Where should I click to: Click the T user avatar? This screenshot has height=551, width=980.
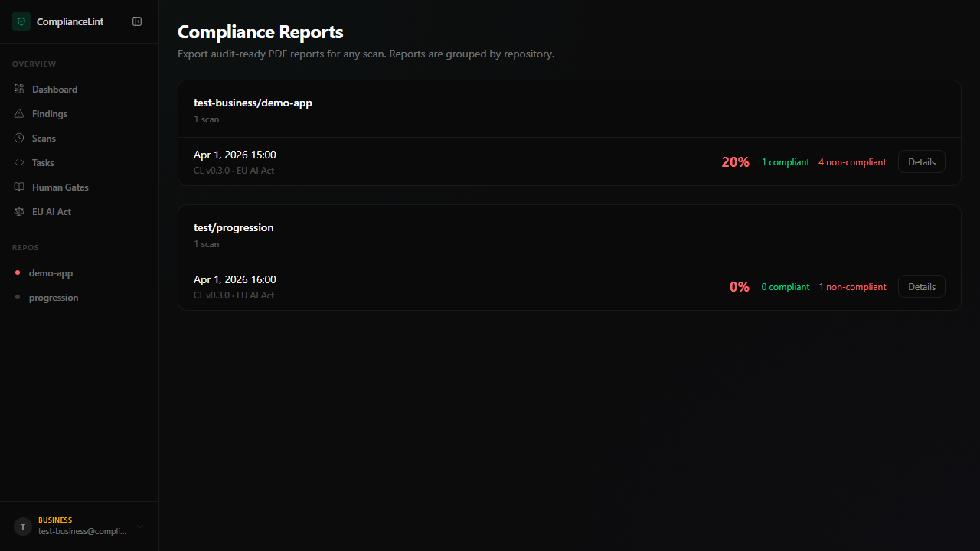click(23, 527)
